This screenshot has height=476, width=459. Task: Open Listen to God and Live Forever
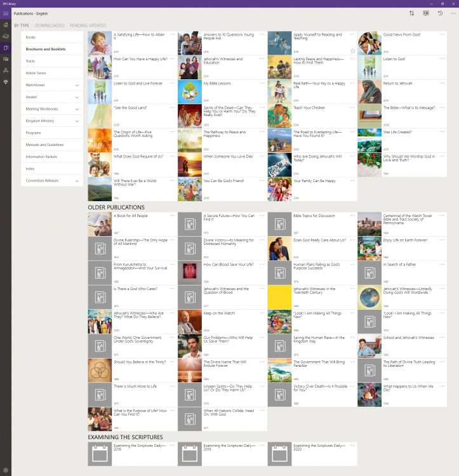pyautogui.click(x=132, y=91)
